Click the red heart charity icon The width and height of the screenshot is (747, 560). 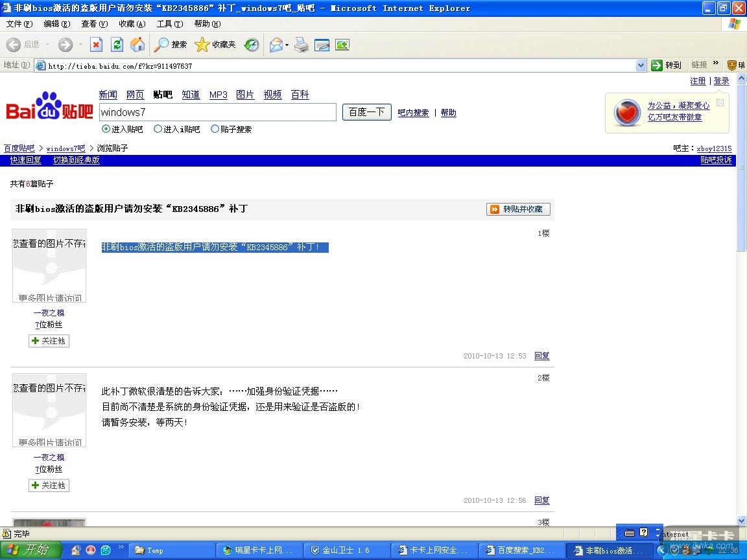626,113
